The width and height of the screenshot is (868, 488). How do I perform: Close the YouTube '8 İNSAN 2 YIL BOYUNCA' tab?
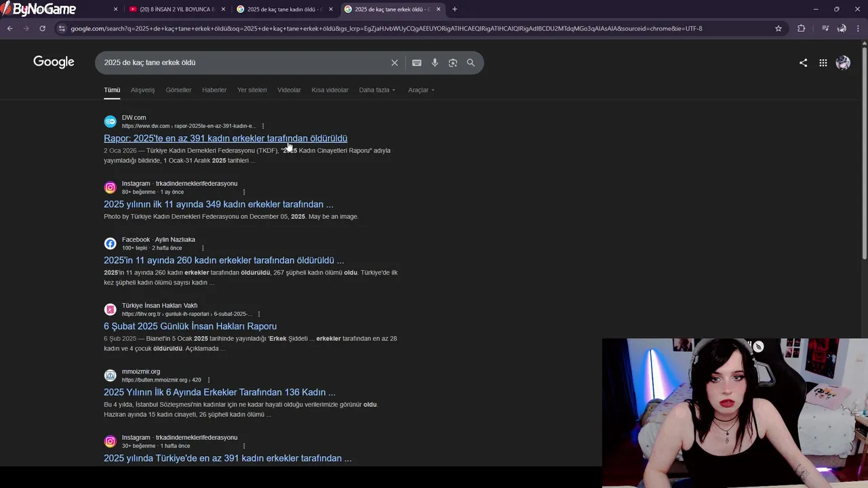coord(223,9)
